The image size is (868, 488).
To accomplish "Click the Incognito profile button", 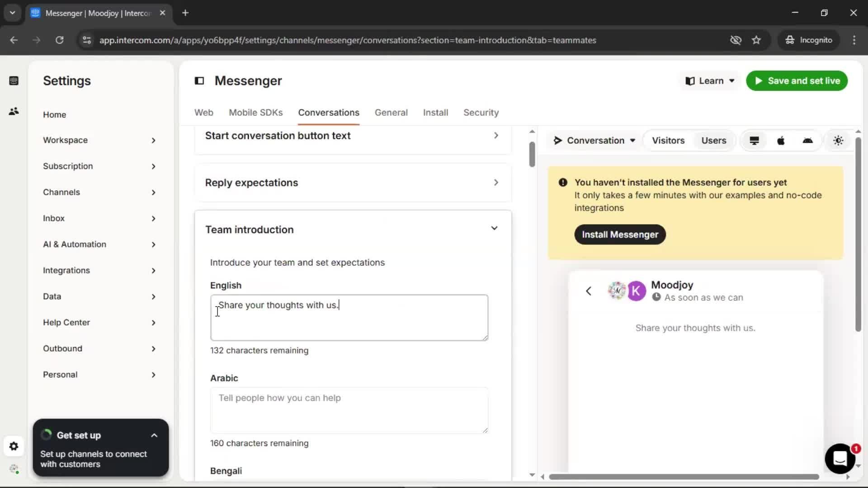I will pos(809,40).
